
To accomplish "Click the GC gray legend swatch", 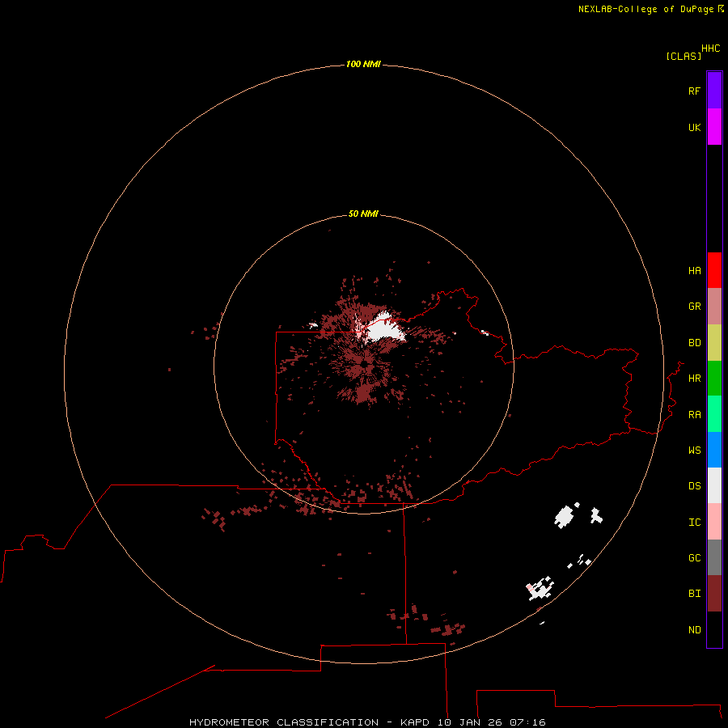I will [714, 557].
